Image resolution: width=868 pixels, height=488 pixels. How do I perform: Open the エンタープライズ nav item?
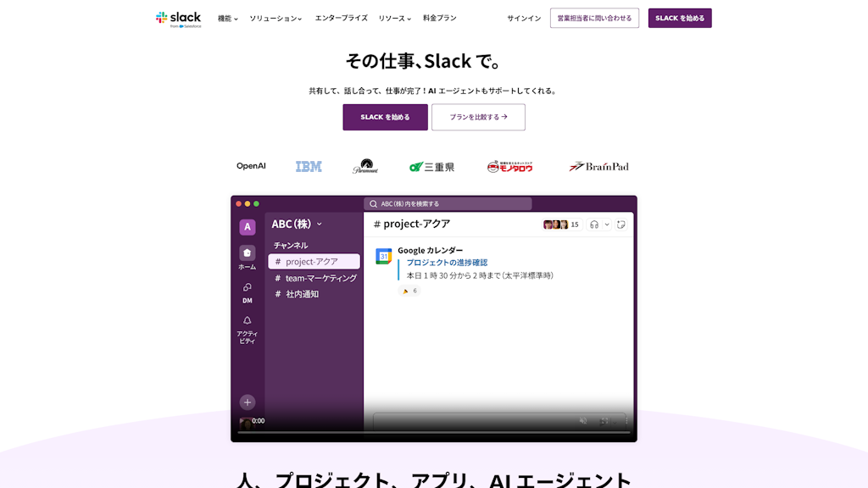(341, 19)
